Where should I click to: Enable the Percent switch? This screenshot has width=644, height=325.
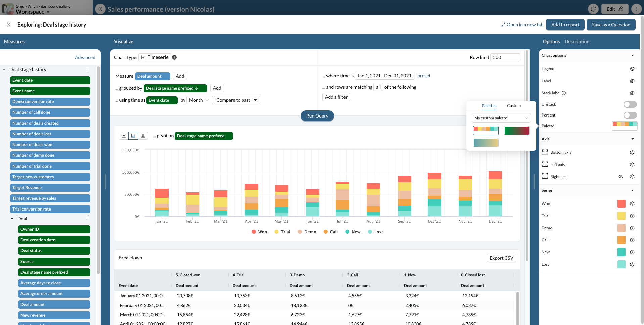click(x=630, y=115)
